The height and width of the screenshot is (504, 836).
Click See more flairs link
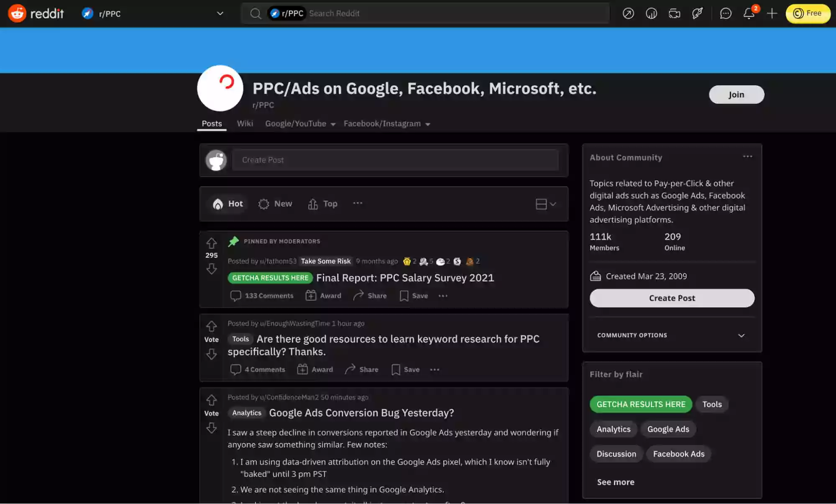click(615, 482)
